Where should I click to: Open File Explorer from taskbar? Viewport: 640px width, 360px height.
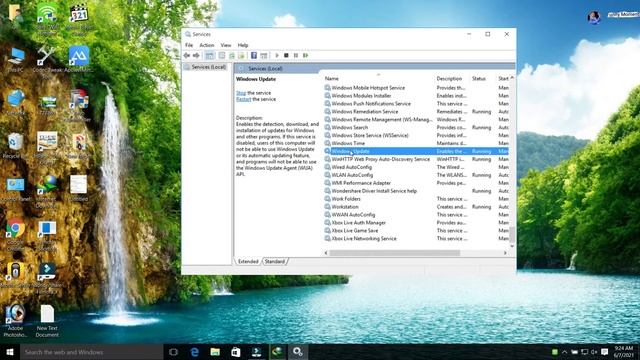coord(215,352)
